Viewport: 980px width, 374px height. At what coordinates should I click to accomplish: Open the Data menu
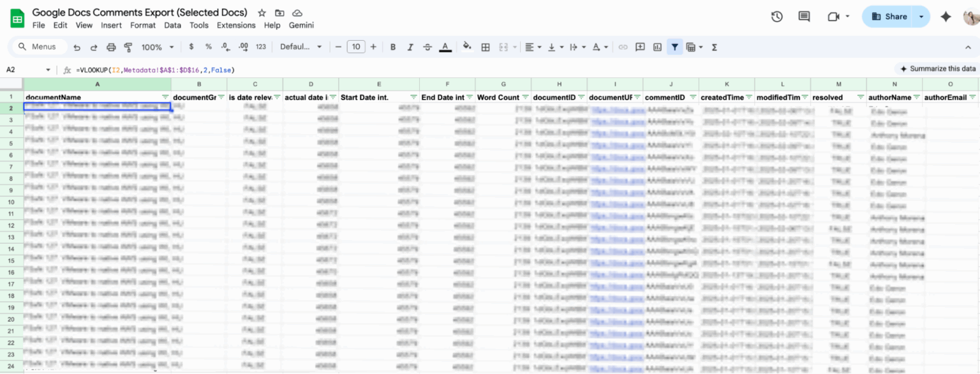pos(172,26)
